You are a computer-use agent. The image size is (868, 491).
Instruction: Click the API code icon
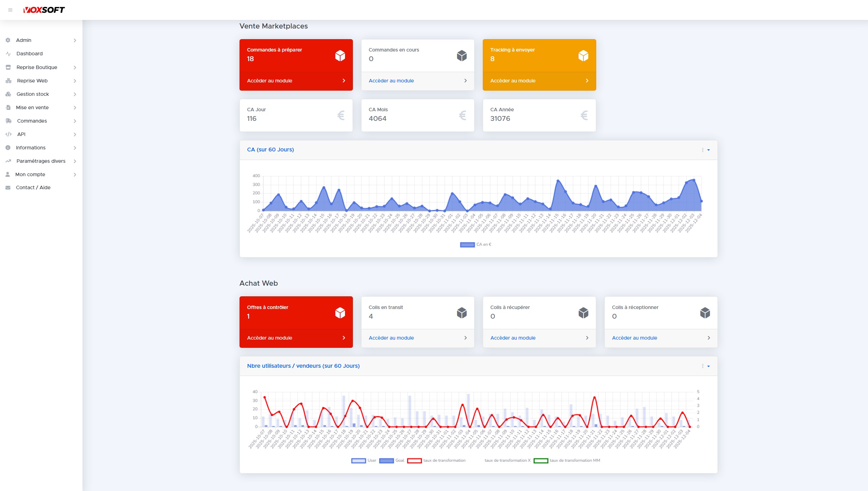click(9, 134)
